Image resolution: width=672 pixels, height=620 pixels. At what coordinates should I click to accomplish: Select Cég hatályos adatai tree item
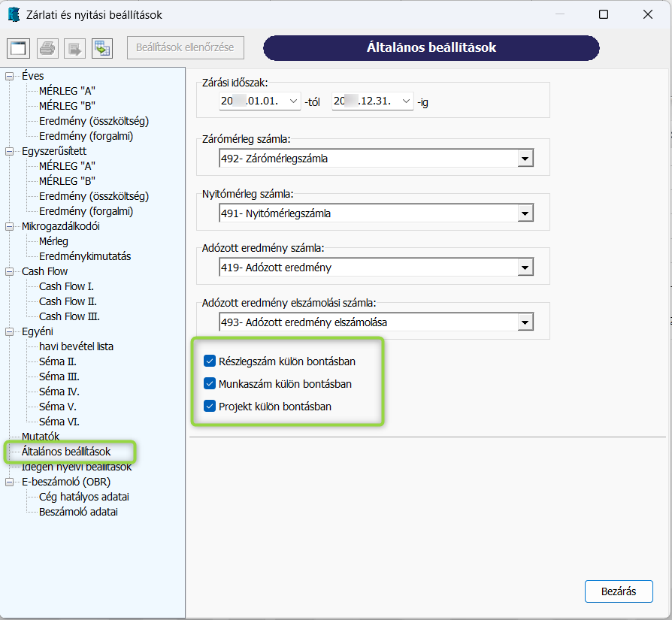click(84, 497)
